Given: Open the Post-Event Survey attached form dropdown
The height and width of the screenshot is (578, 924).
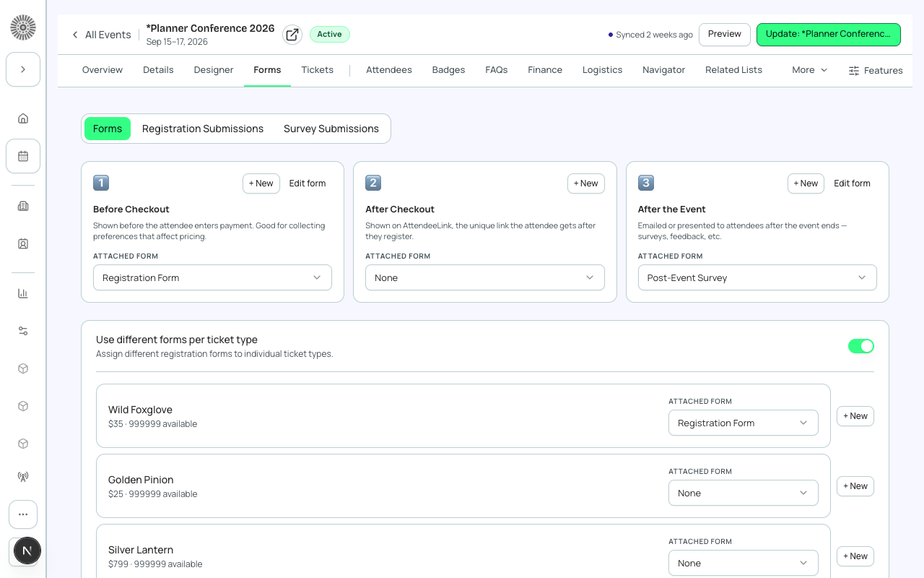Looking at the screenshot, I should coord(757,277).
